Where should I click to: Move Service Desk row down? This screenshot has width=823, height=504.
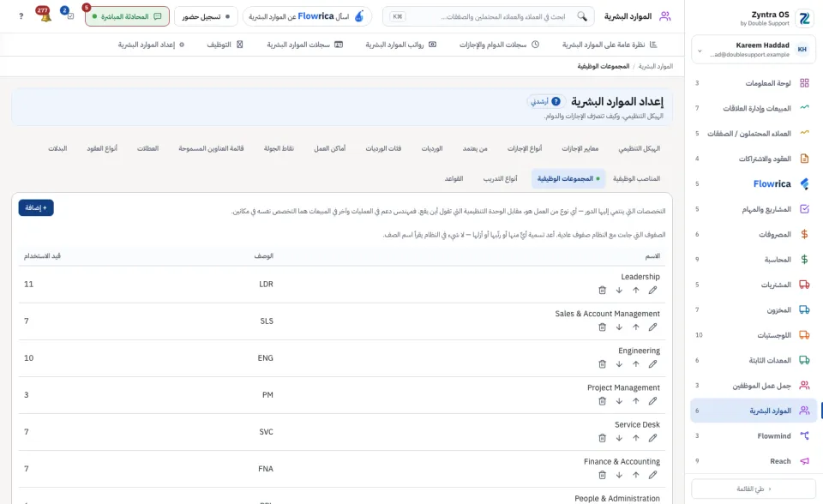(619, 438)
